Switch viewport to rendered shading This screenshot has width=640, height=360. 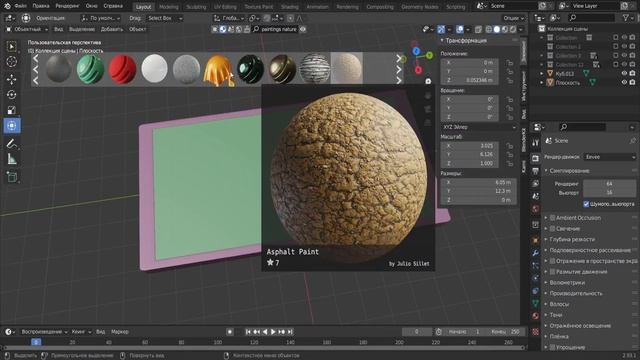coord(513,29)
